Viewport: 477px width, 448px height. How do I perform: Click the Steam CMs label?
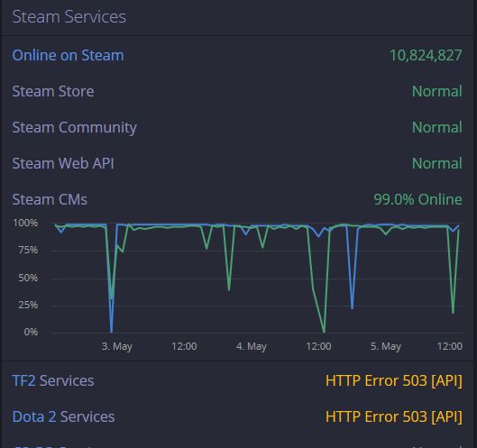(50, 200)
